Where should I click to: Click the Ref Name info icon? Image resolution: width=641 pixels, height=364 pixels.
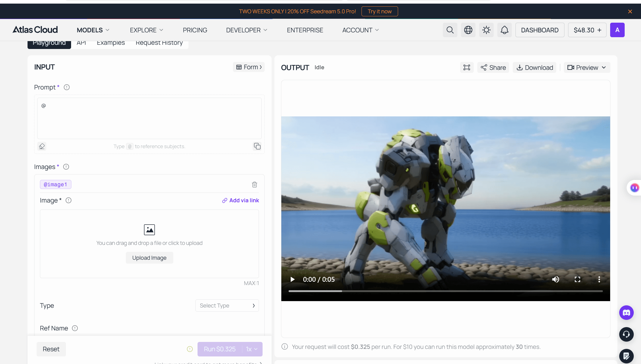click(x=75, y=328)
